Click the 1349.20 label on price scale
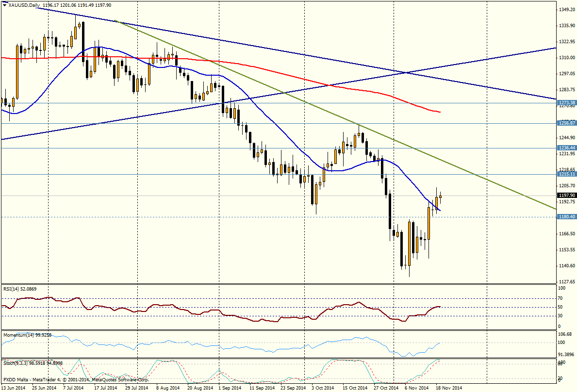This screenshot has height=392, width=577. tap(566, 9)
